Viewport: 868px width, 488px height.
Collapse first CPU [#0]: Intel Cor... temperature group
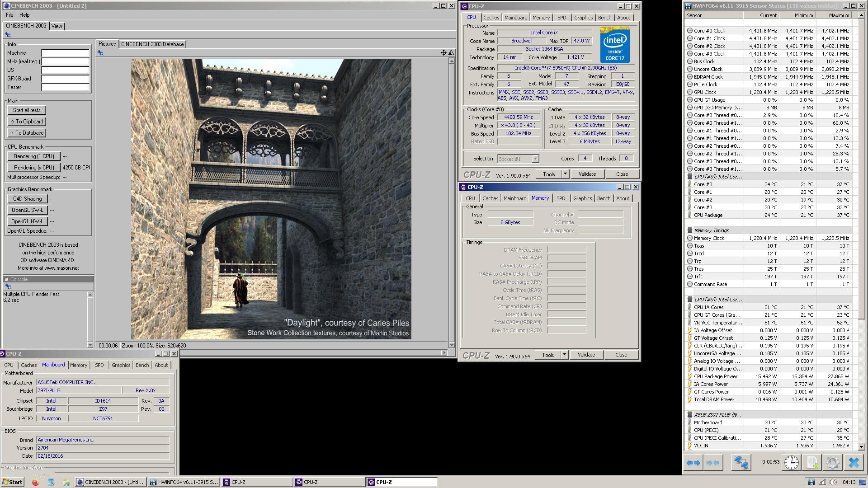click(690, 177)
